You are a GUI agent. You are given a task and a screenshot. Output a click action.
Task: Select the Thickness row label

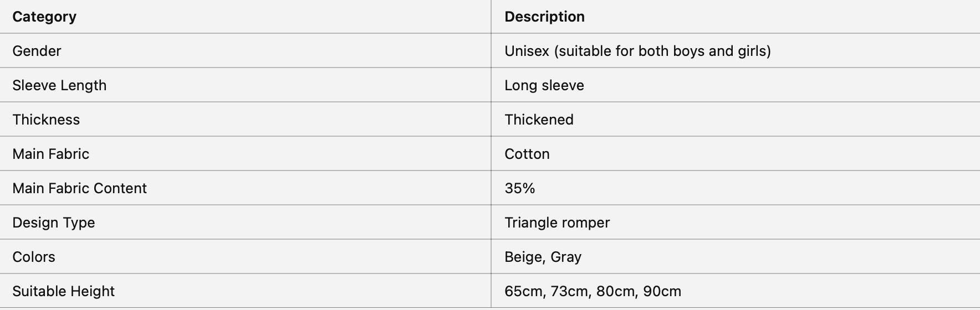coord(46,120)
